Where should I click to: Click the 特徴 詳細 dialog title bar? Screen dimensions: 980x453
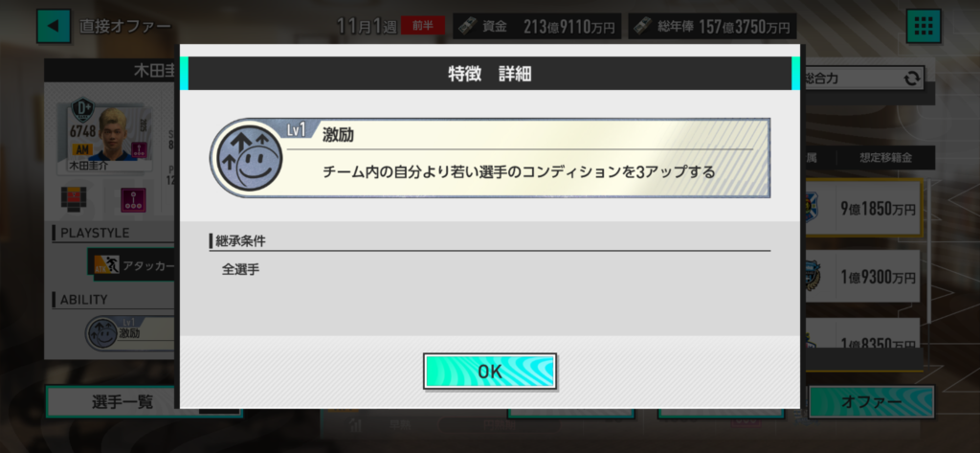click(489, 74)
